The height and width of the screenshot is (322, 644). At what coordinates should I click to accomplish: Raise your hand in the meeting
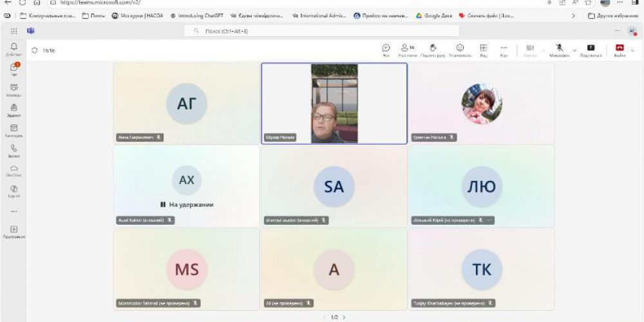tap(433, 50)
